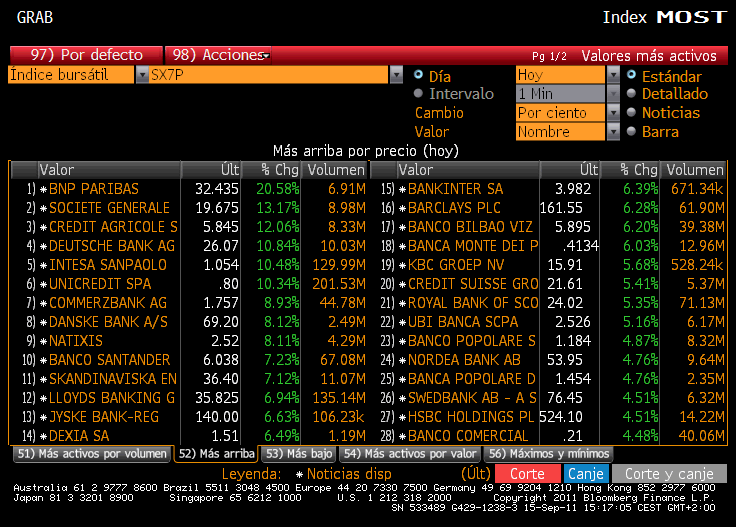Click news asterisk beside UBI BANCA SCPA

click(402, 322)
